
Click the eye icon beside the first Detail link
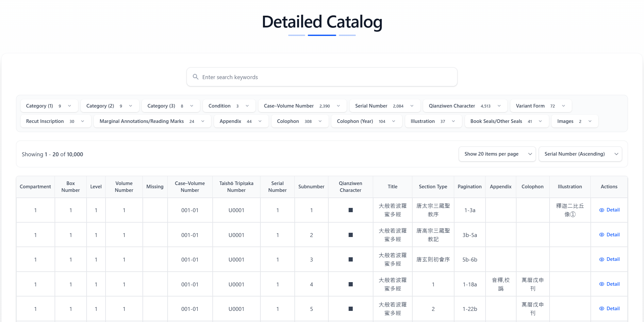click(601, 210)
